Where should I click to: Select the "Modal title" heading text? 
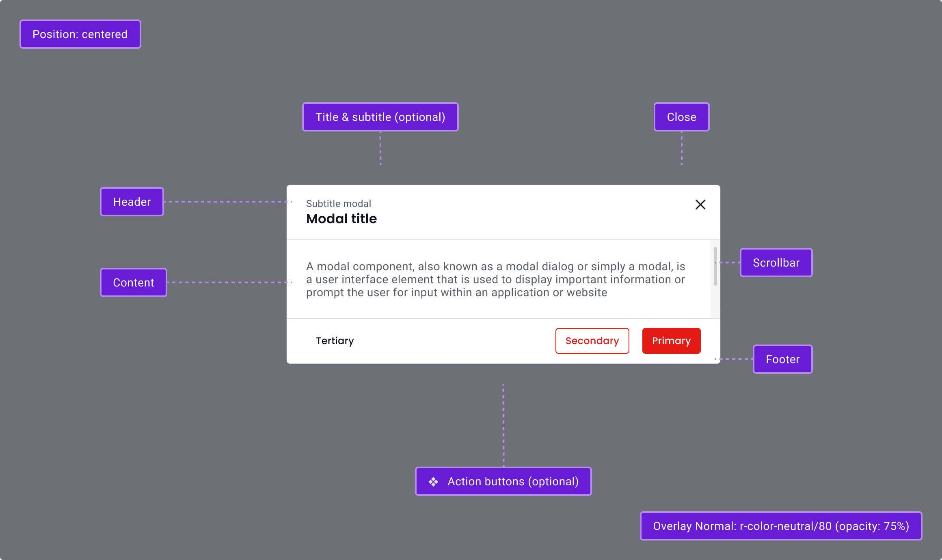tap(341, 219)
